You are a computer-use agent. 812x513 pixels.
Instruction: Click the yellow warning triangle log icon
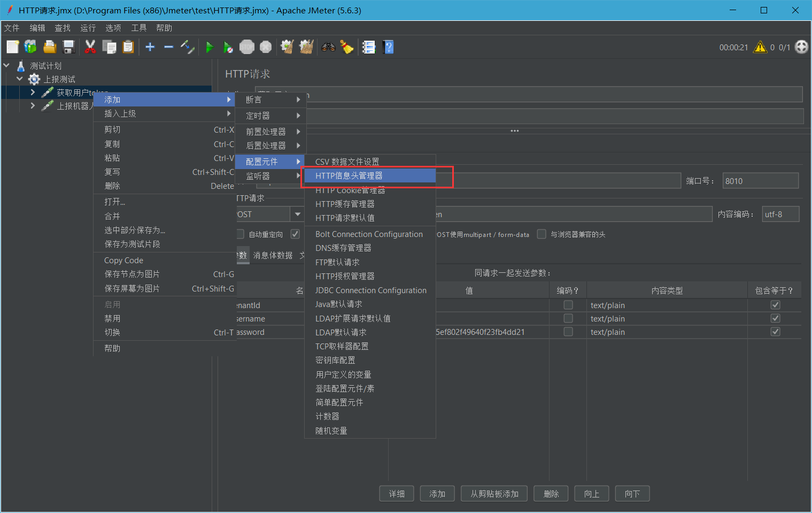[760, 47]
